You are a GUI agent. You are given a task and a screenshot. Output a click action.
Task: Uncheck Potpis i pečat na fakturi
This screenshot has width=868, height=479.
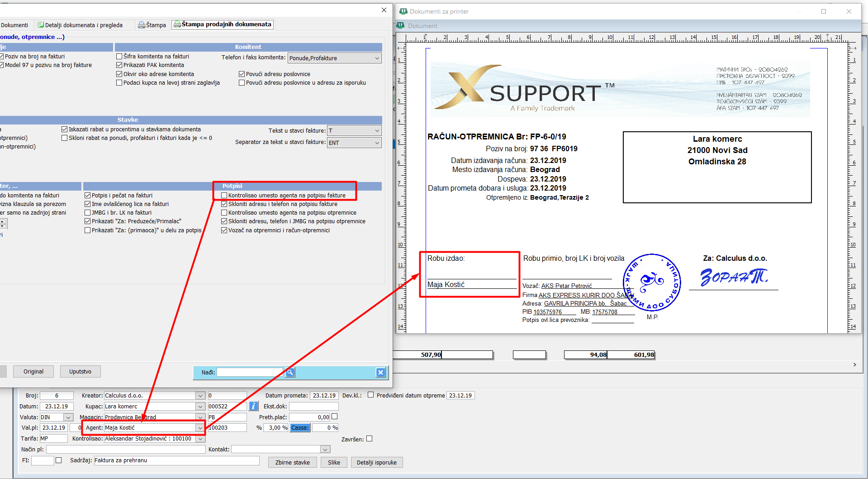pos(87,196)
